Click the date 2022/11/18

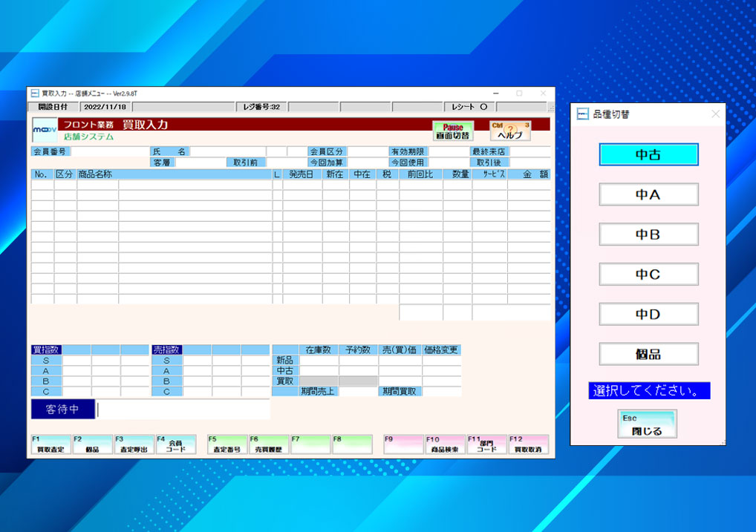coord(105,107)
